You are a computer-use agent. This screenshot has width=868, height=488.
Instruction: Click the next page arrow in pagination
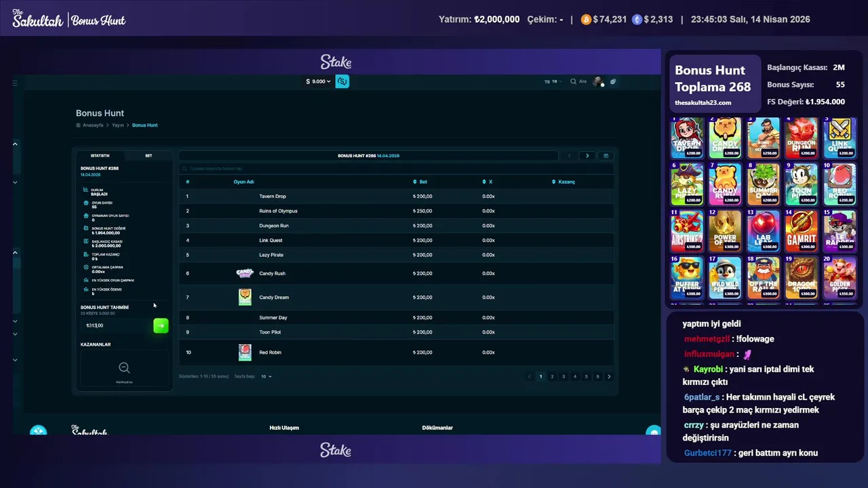609,376
